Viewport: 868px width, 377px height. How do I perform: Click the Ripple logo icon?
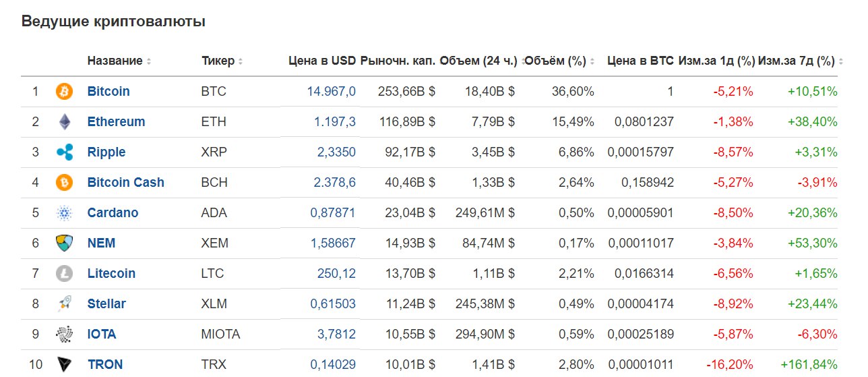coord(64,152)
